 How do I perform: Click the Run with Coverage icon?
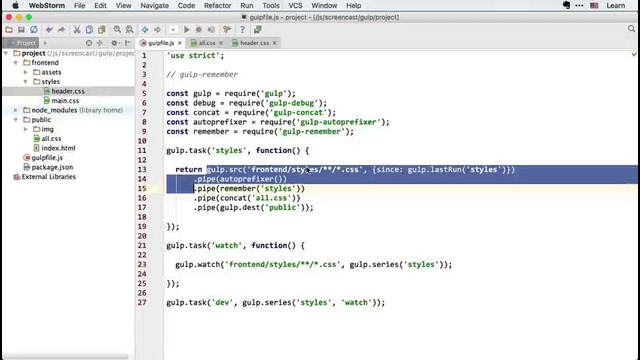point(211,29)
